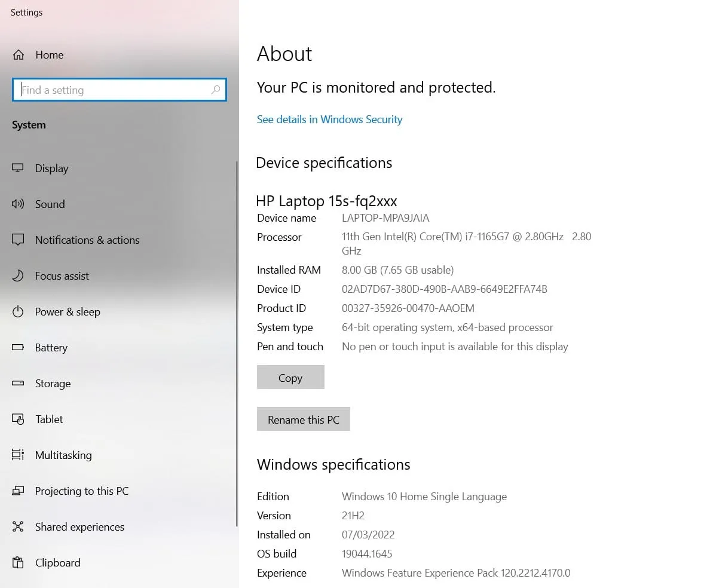Viewport: 710px width, 588px height.
Task: View Battery settings
Action: 51,347
